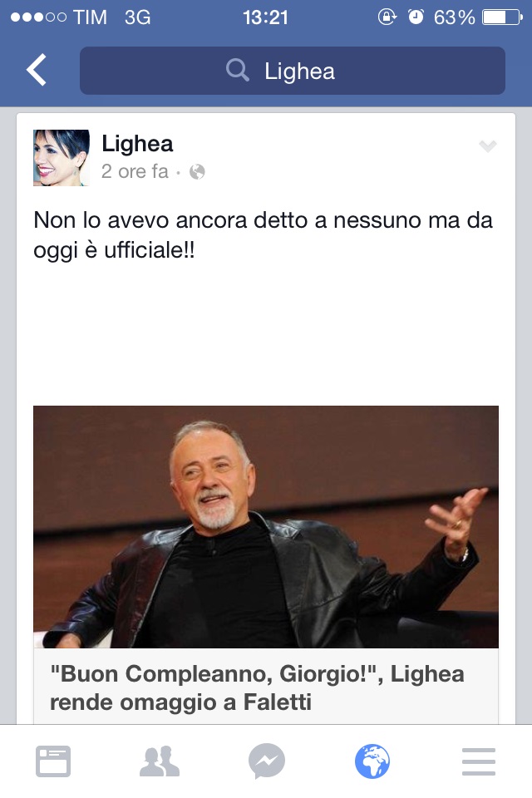Open the News Feed tab icon
The image size is (532, 798).
click(53, 761)
